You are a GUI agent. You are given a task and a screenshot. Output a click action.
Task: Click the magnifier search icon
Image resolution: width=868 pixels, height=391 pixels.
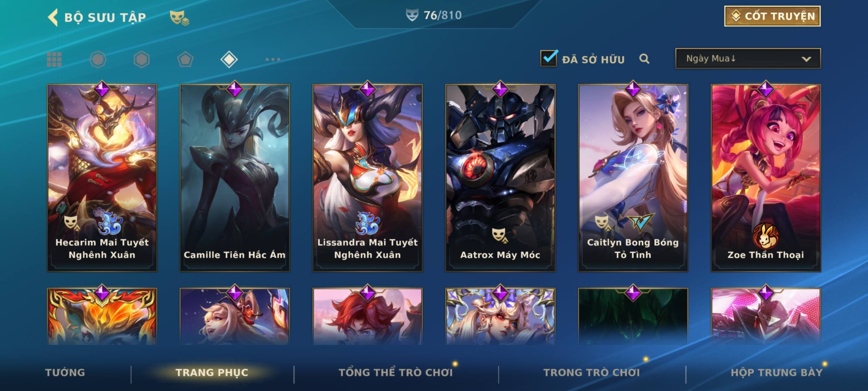click(x=644, y=59)
